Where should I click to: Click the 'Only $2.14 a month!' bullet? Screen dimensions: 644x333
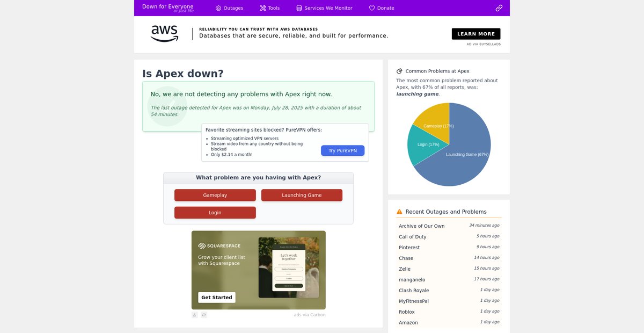pos(231,155)
